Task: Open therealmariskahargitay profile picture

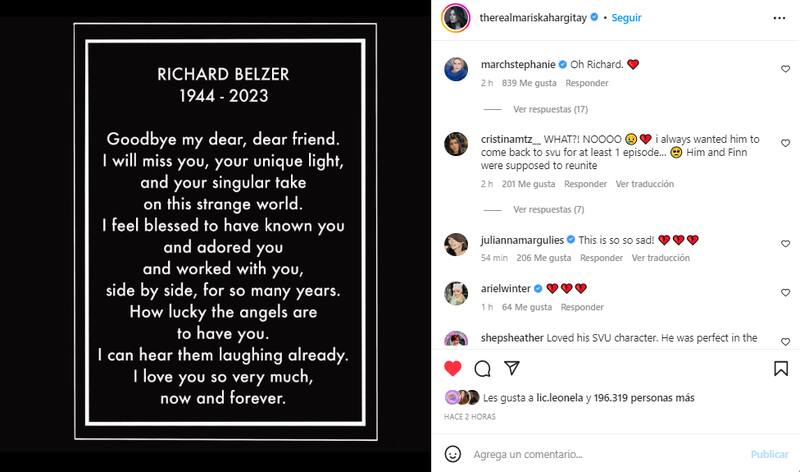Action: pos(455,18)
